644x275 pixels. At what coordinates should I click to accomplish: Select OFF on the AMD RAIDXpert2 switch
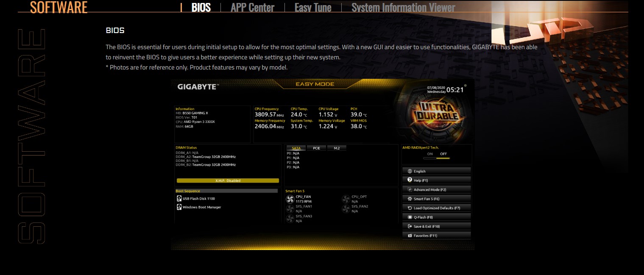[x=443, y=154]
